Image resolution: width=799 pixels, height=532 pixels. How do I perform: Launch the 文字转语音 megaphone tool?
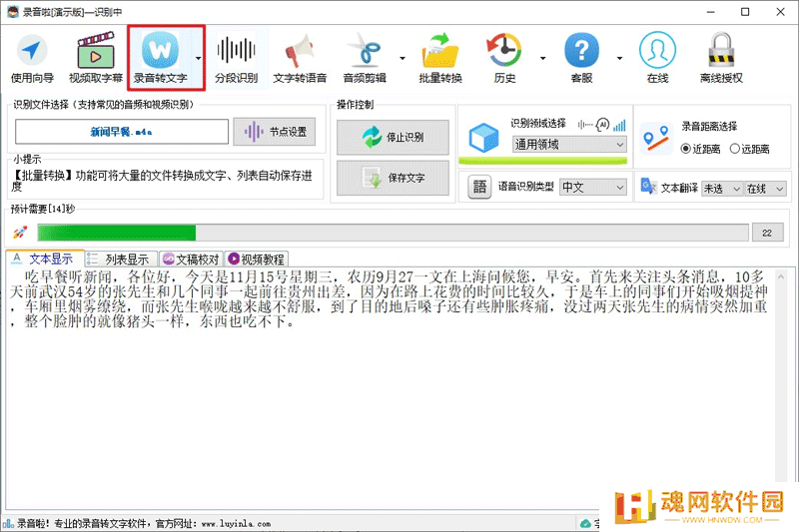click(x=300, y=58)
